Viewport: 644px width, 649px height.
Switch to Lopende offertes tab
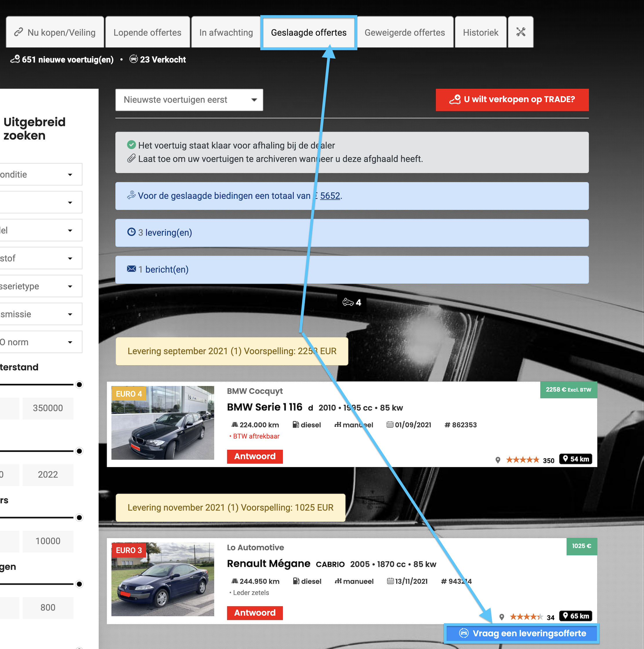[147, 32]
